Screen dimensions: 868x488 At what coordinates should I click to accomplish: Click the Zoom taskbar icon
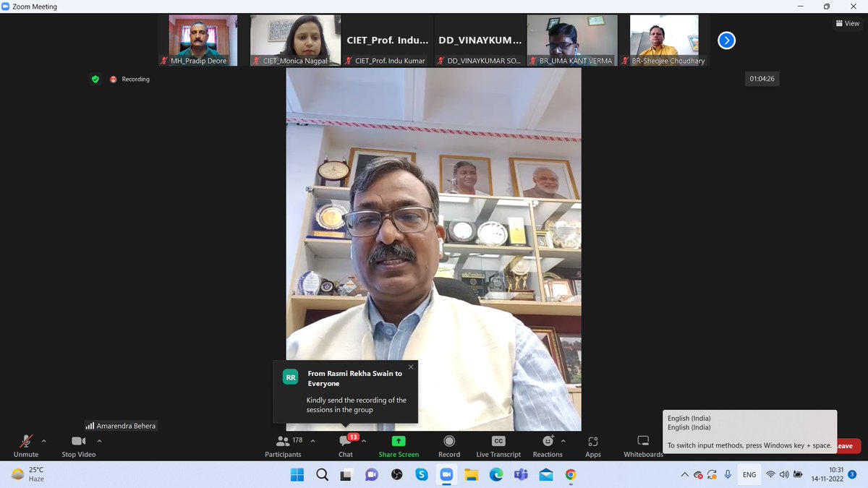click(x=446, y=475)
